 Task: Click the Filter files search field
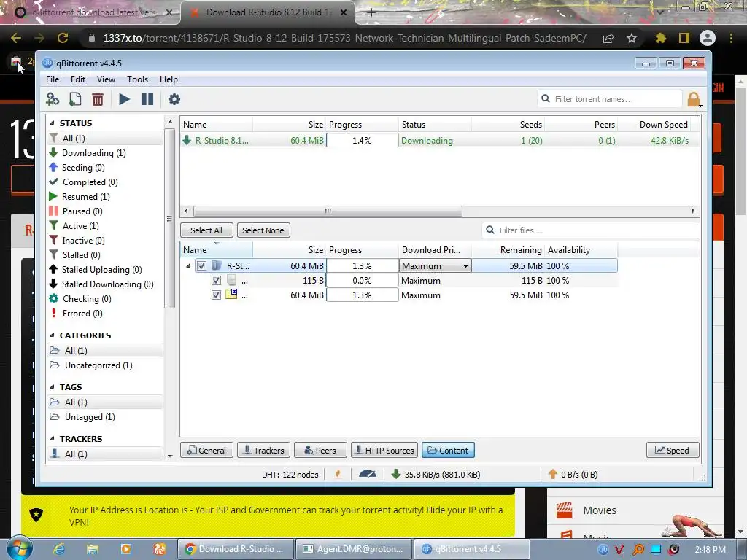click(591, 230)
